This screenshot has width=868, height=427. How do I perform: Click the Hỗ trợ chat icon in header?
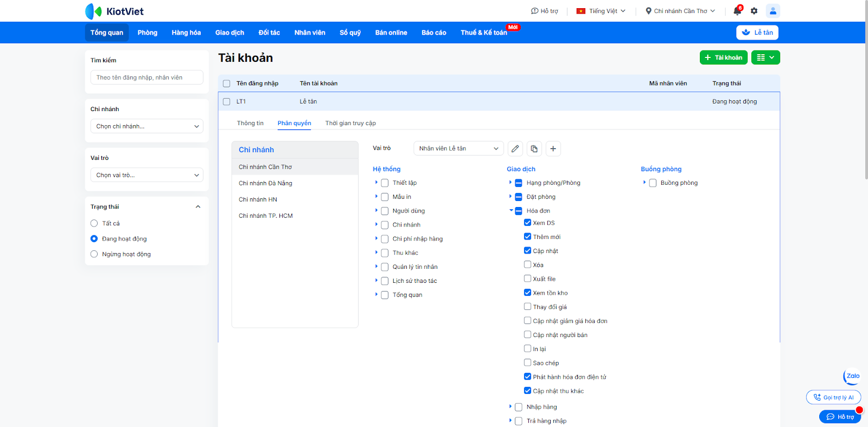534,11
